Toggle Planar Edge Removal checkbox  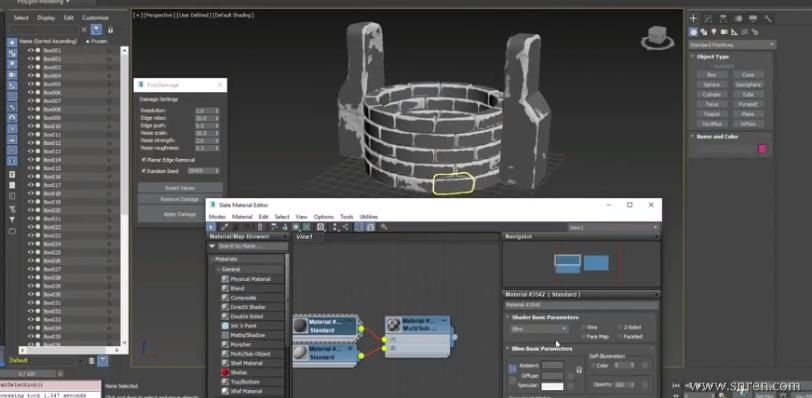coord(143,160)
